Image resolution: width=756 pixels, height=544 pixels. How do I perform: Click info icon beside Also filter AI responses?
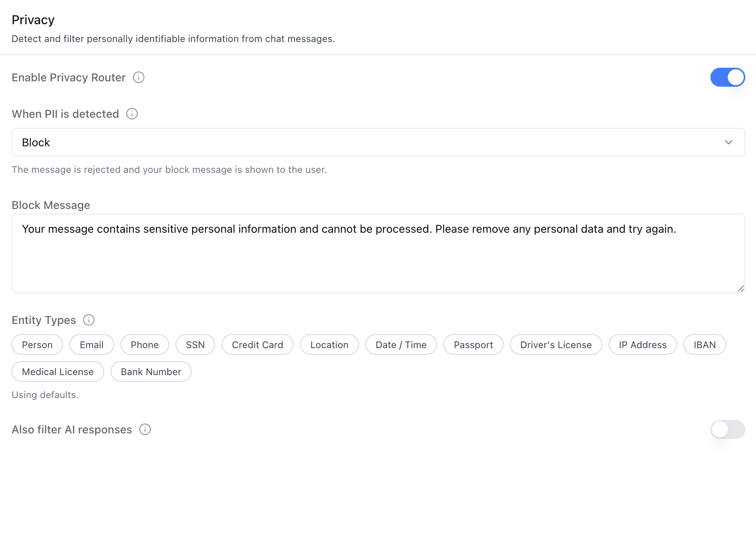click(145, 429)
